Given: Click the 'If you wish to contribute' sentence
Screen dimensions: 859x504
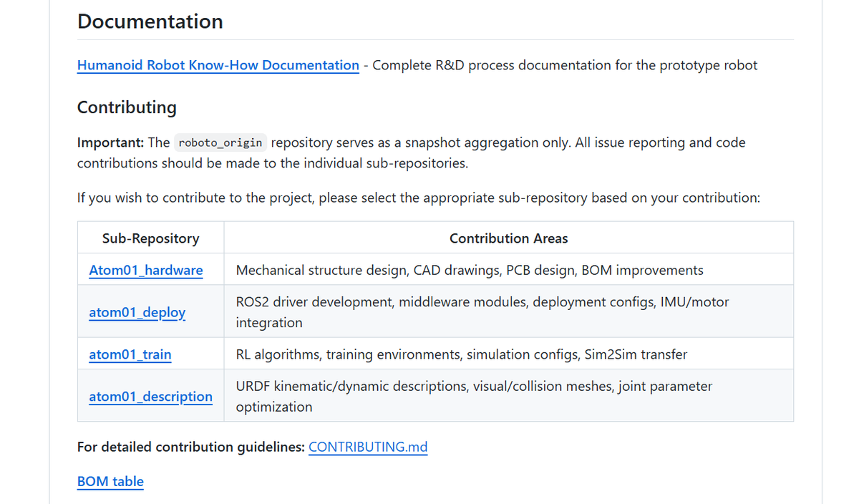Looking at the screenshot, I should (x=419, y=197).
